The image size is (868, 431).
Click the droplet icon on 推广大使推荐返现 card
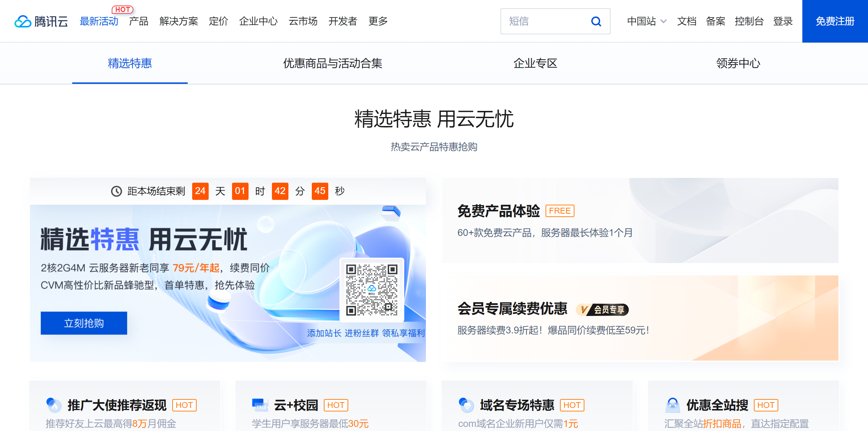tap(52, 405)
